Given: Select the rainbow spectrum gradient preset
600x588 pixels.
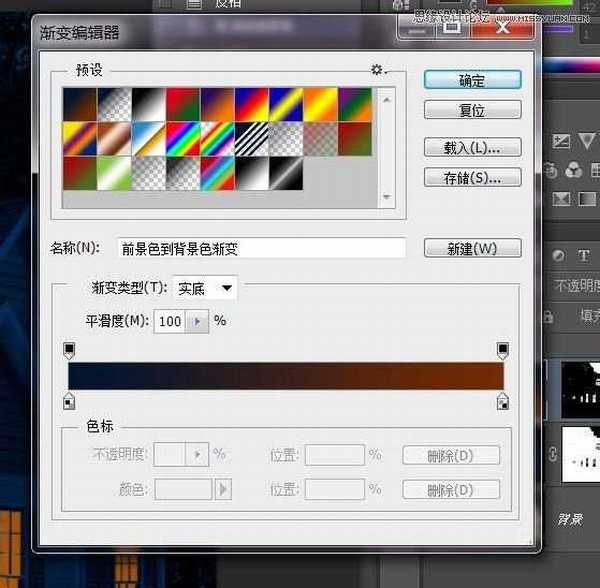Looking at the screenshot, I should (x=181, y=138).
